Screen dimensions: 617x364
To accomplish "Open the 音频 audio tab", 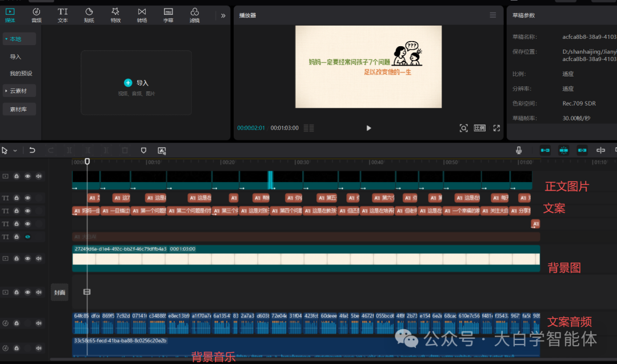I will click(x=36, y=15).
